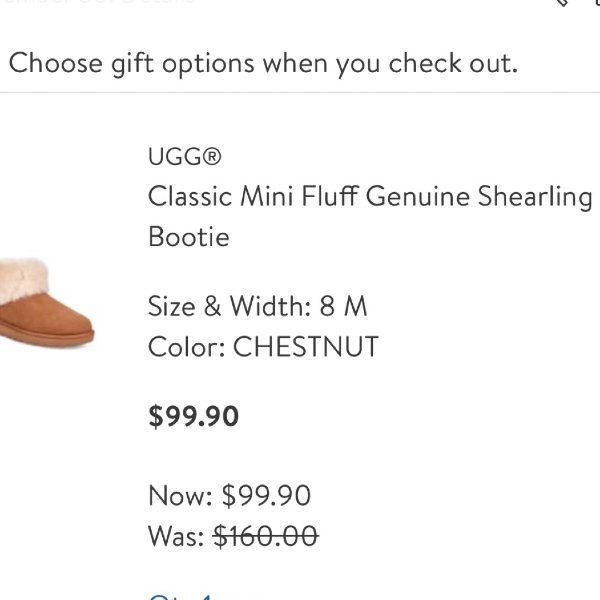Click the faded heading text at top left

(x=99, y=2)
